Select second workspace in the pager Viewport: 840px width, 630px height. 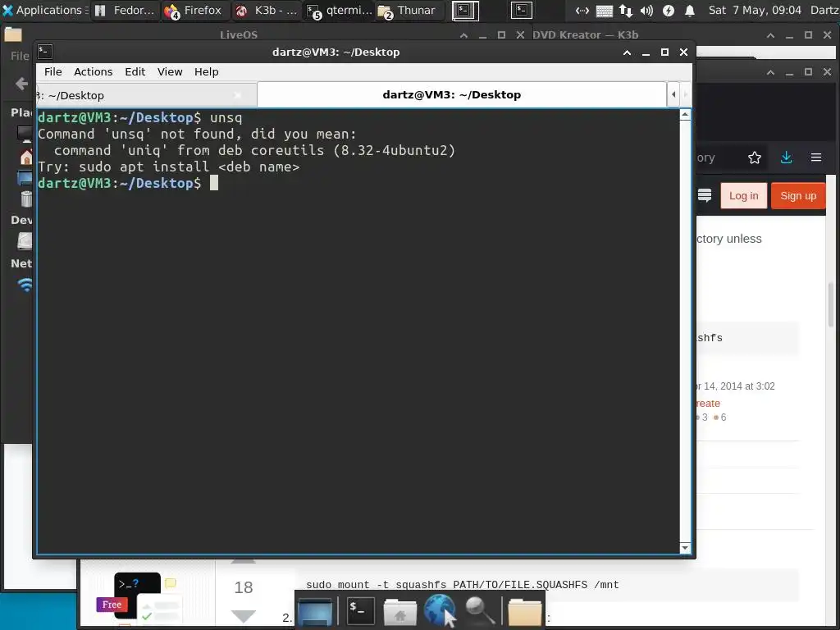[521, 10]
